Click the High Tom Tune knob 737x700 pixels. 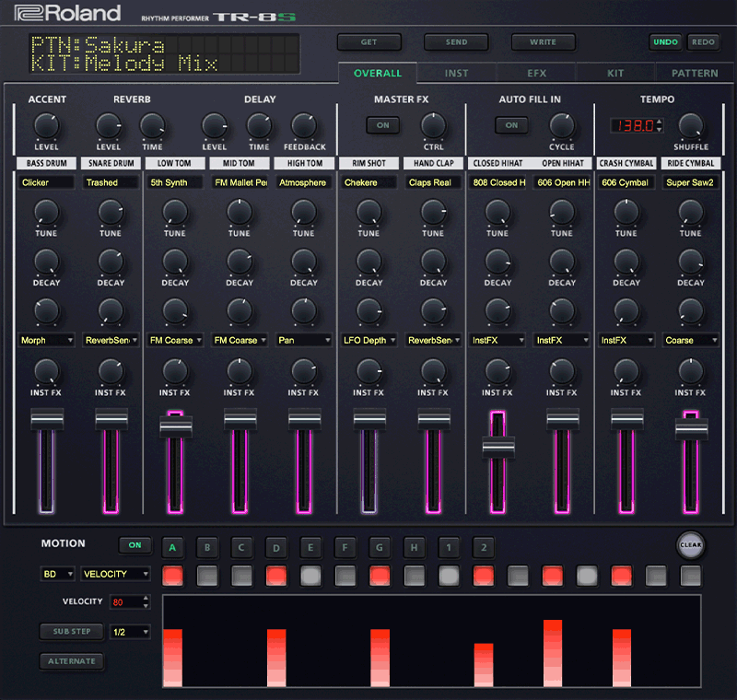click(x=304, y=212)
